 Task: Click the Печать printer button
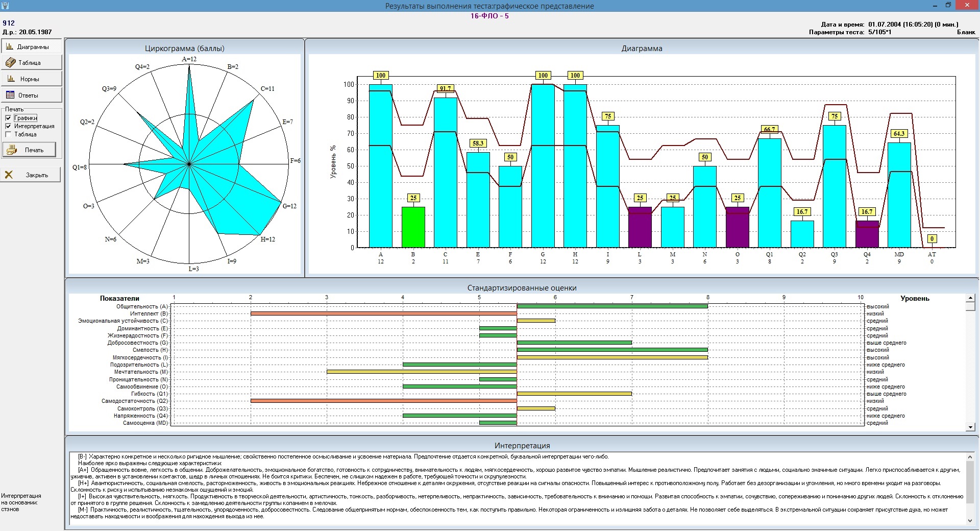30,150
